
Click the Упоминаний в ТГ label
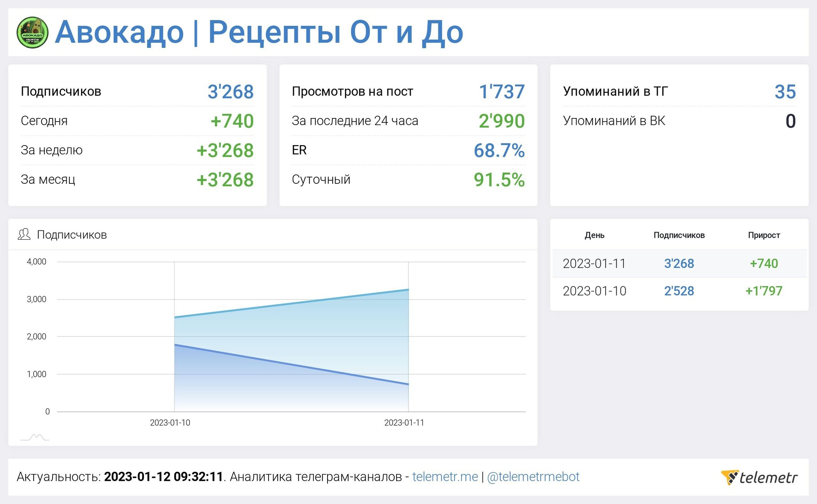pyautogui.click(x=615, y=91)
